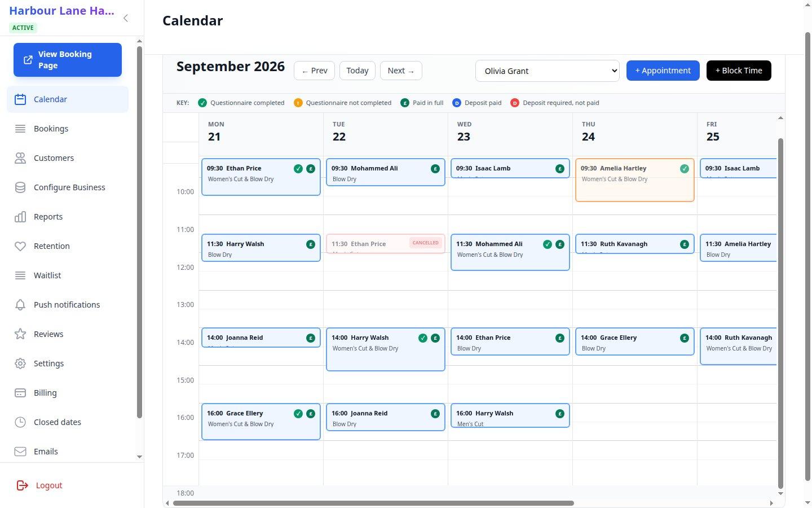Screen dimensions: 812x508
Task: Click the Closed dates clock icon
Action: (x=20, y=422)
